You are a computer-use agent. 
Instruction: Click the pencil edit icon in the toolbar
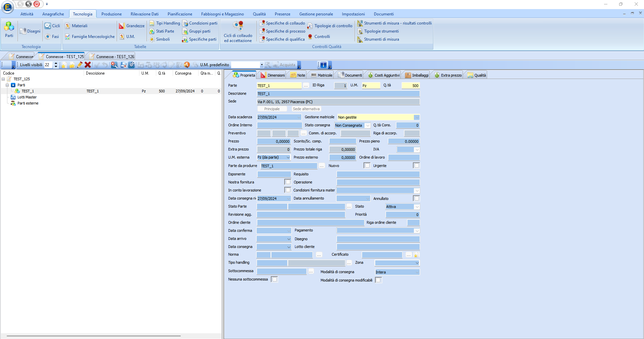[x=80, y=65]
